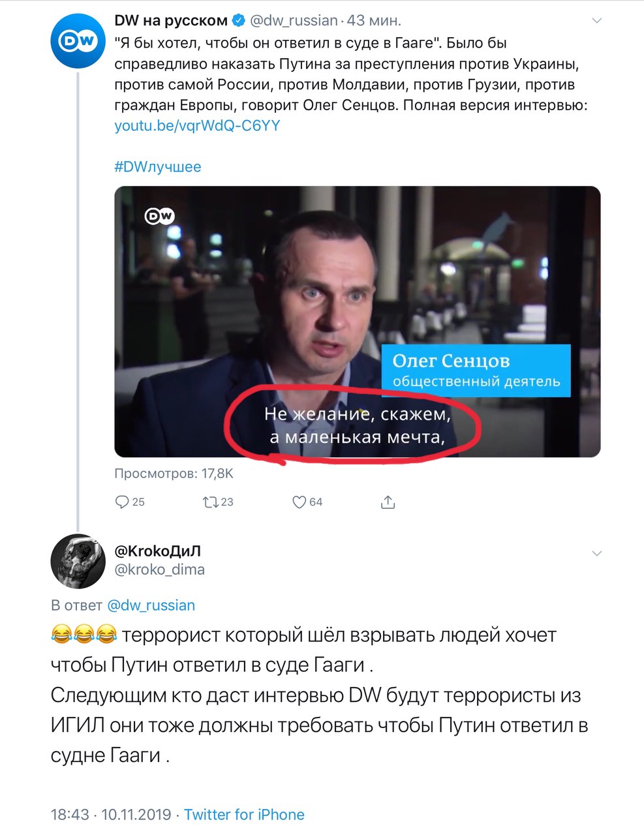This screenshot has height=835, width=644.
Task: Click @dw_russian mention in reply header
Action: 151,605
